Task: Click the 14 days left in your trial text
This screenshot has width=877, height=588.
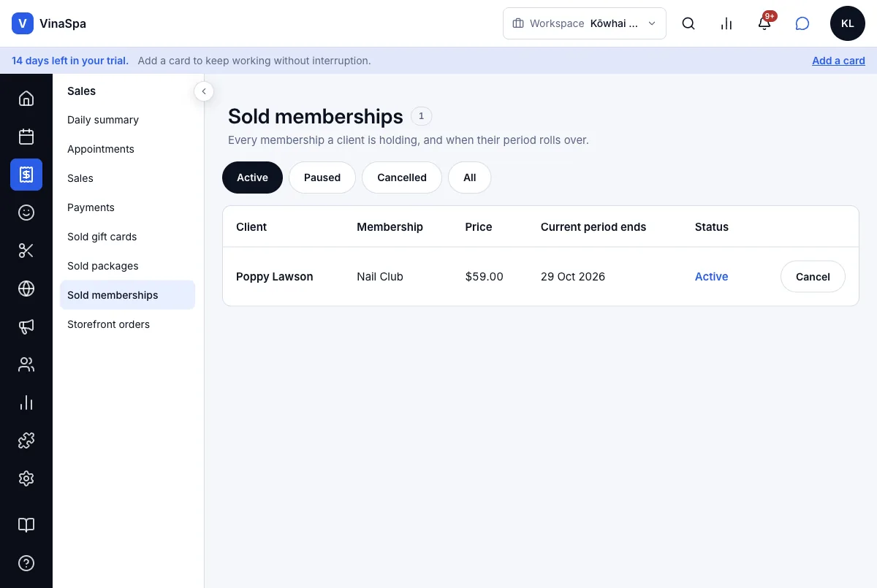Action: pyautogui.click(x=70, y=61)
